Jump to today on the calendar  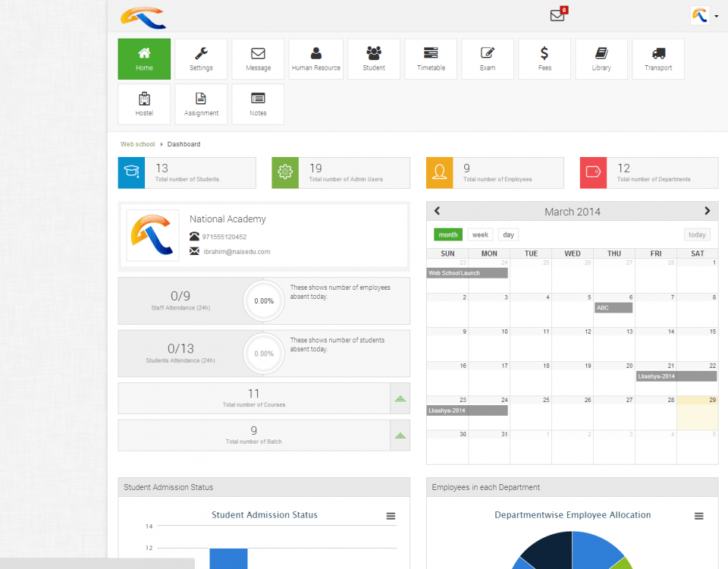click(x=696, y=234)
